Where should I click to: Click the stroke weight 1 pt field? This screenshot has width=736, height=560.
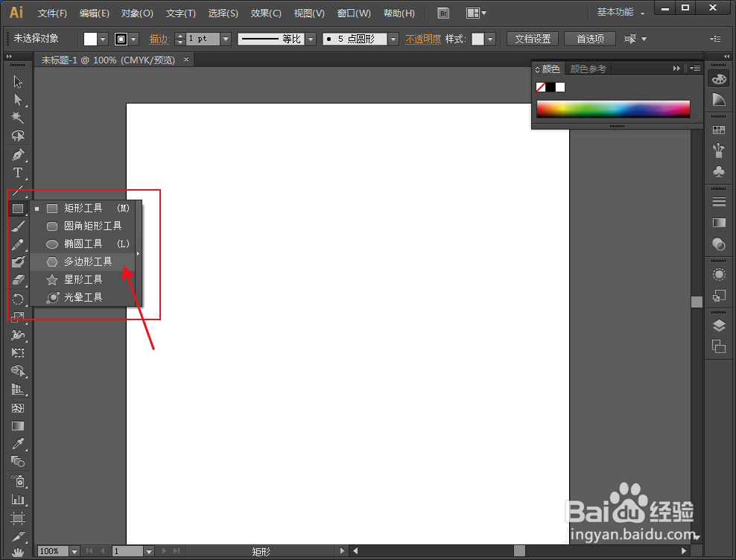203,39
